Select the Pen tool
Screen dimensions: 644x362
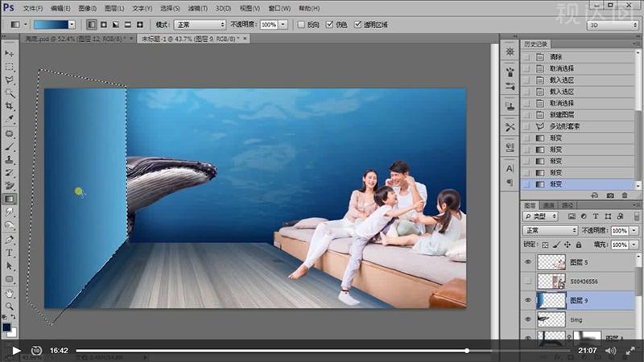[x=9, y=240]
